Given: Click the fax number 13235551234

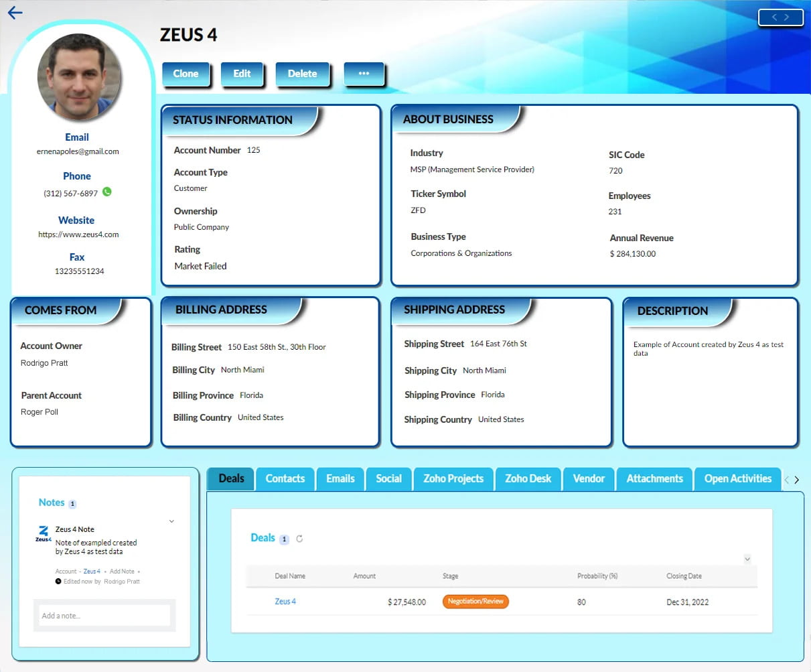Looking at the screenshot, I should [x=79, y=271].
